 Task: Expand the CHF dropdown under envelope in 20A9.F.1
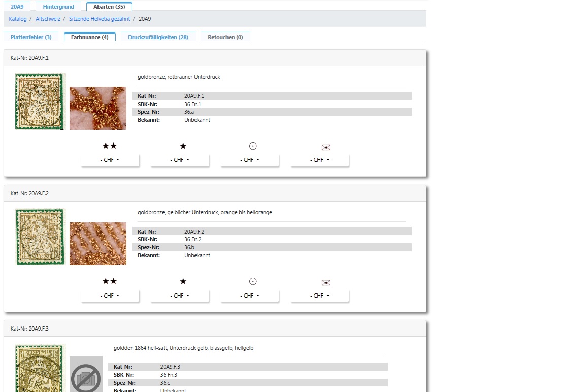320,160
